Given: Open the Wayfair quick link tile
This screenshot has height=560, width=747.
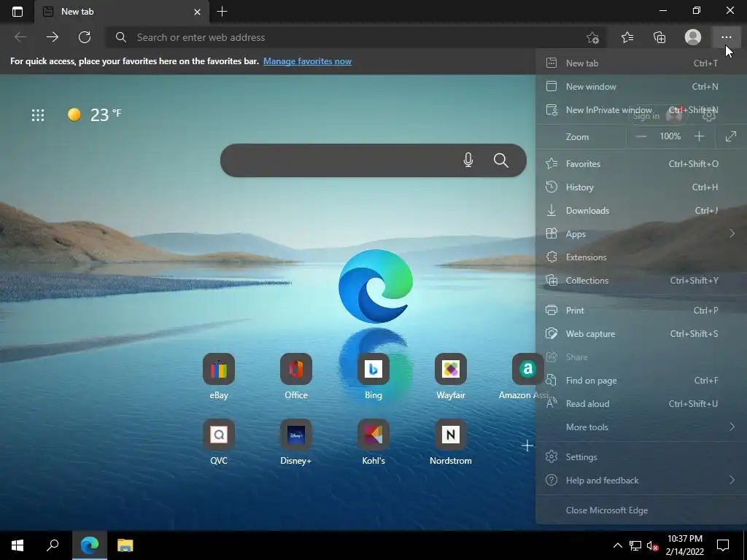Looking at the screenshot, I should click(451, 376).
